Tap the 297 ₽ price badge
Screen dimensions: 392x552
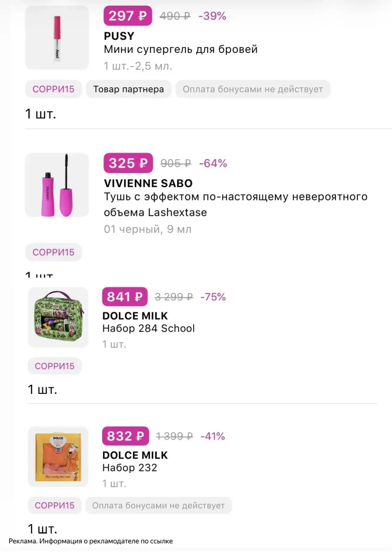click(128, 16)
